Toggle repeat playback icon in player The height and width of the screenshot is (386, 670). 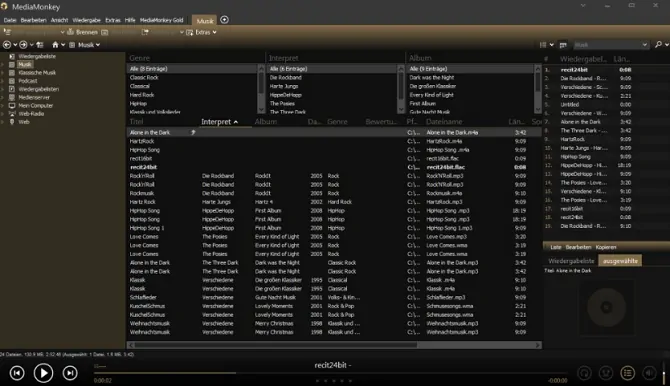pos(584,373)
